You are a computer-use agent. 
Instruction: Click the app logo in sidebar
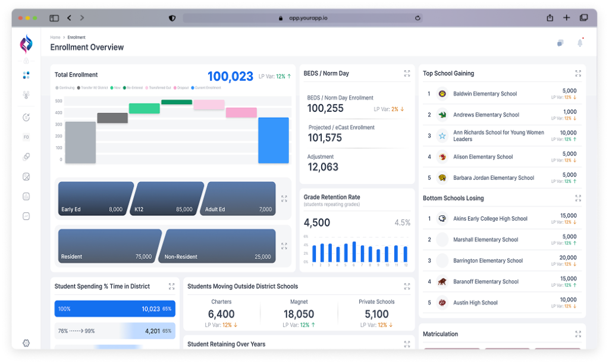[26, 43]
